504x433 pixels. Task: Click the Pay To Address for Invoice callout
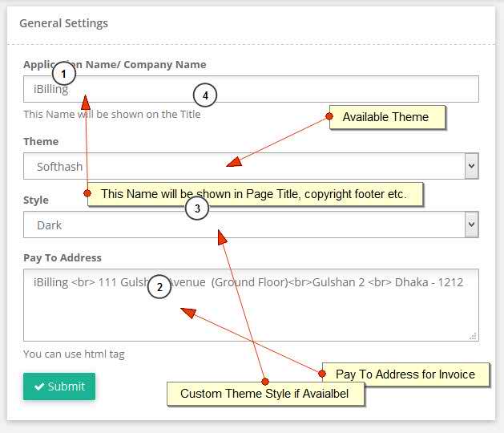(x=405, y=374)
